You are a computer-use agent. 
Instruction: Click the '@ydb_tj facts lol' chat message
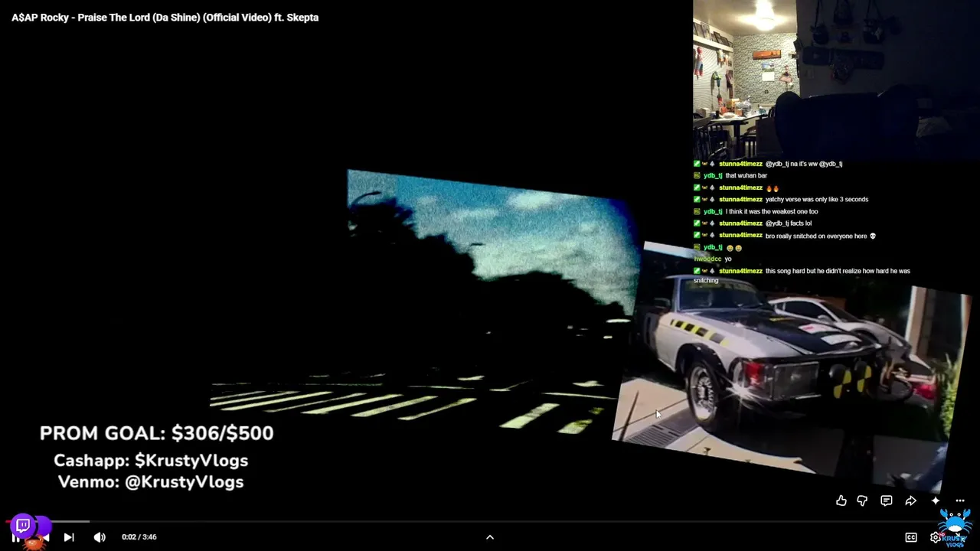789,223
